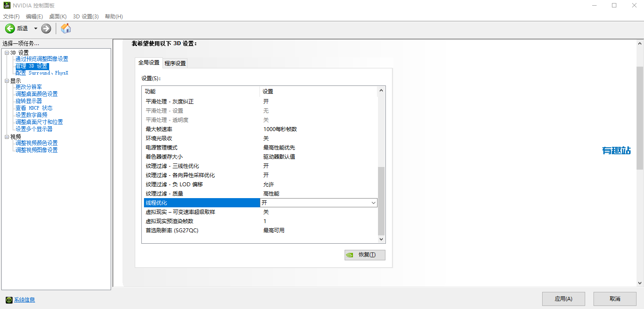Select 平滑处理 - 灰度纠正 row
This screenshot has width=644, height=309.
[260, 101]
